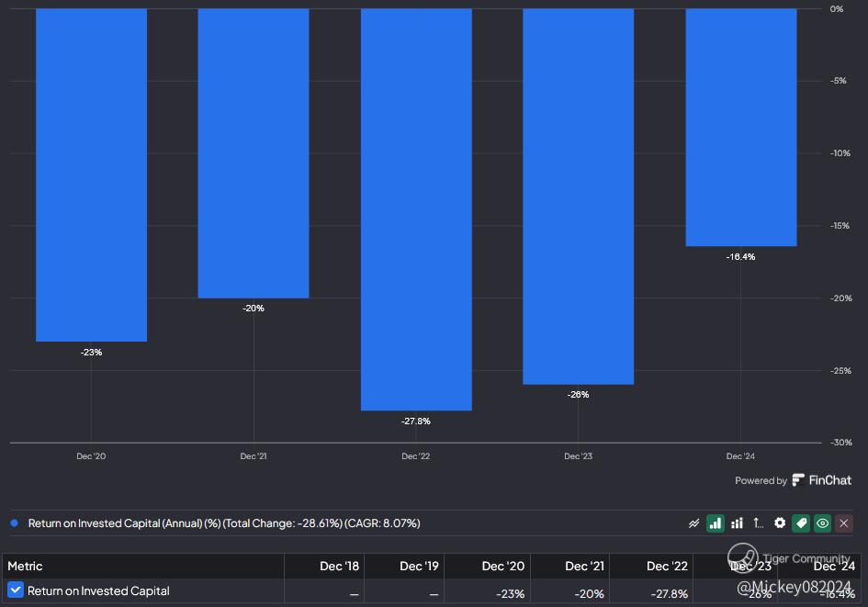Switch series to line chart type
The height and width of the screenshot is (607, 868).
click(694, 523)
